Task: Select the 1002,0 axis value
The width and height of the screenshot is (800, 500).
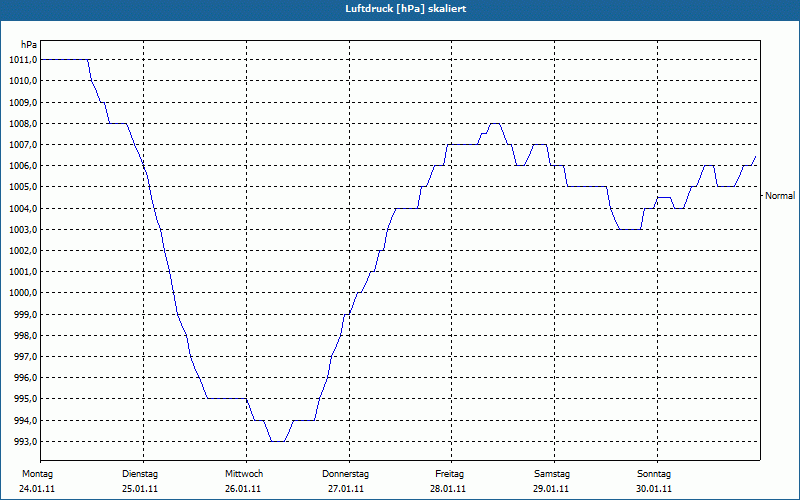Action: click(23, 251)
